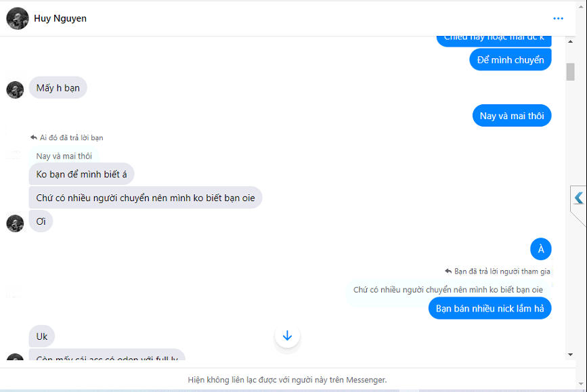Click the chat scrollbar down arrow
Screen dimensions: 587x392
(x=570, y=354)
